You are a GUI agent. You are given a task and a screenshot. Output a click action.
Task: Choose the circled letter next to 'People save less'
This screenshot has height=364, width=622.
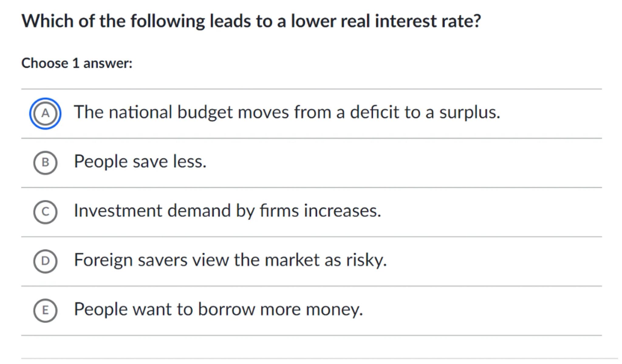tap(45, 163)
